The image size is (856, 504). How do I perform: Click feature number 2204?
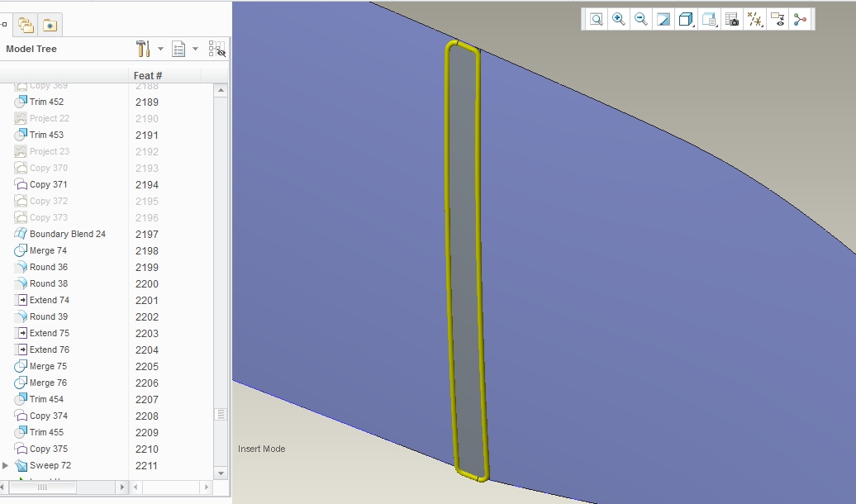[147, 350]
